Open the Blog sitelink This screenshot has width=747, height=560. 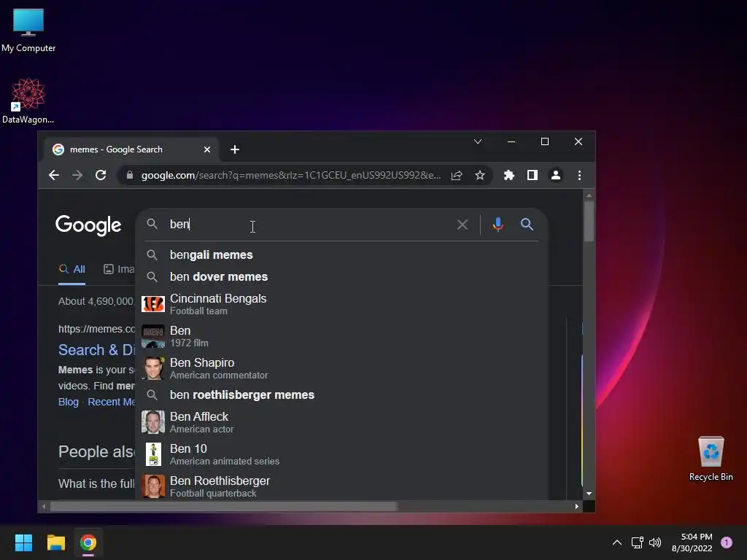68,402
